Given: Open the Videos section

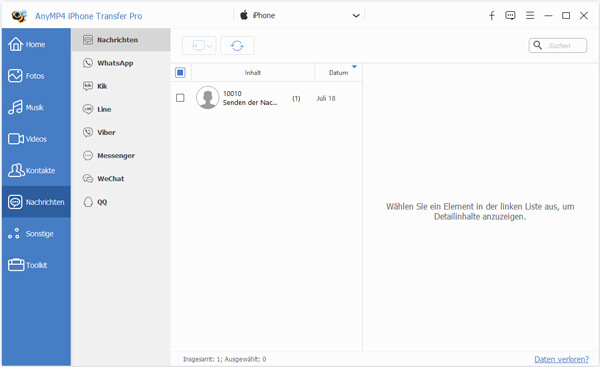Looking at the screenshot, I should click(x=36, y=139).
